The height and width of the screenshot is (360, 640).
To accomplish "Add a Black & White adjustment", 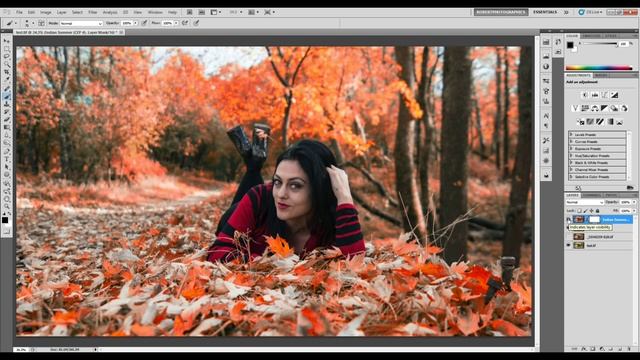I will (x=604, y=108).
